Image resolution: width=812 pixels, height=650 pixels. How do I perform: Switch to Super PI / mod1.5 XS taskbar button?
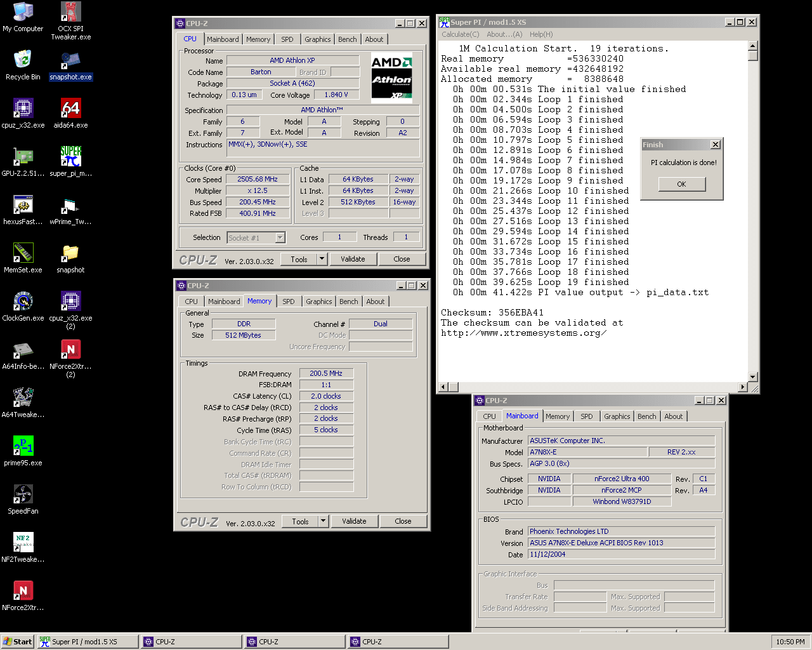[x=88, y=642]
